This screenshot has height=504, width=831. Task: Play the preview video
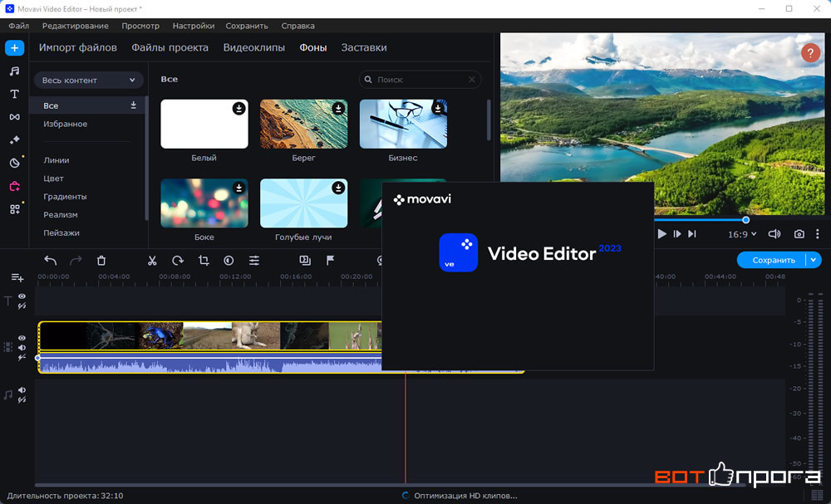click(662, 234)
